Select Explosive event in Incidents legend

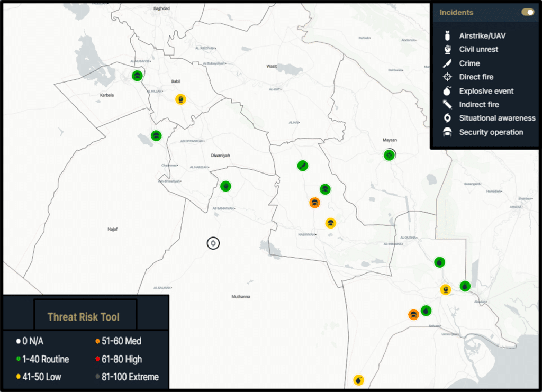click(486, 91)
